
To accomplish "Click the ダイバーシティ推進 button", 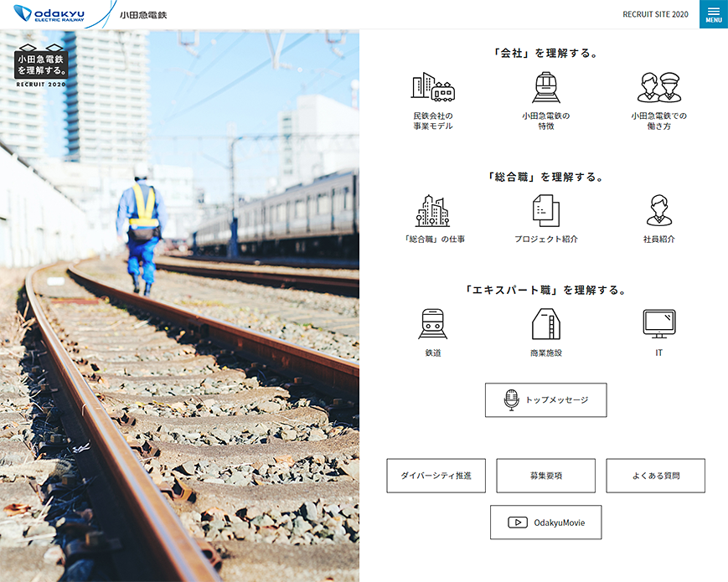I will [x=436, y=476].
